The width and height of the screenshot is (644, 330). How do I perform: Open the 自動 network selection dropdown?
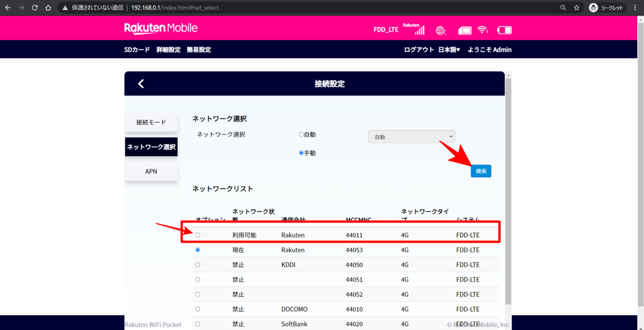(x=412, y=137)
